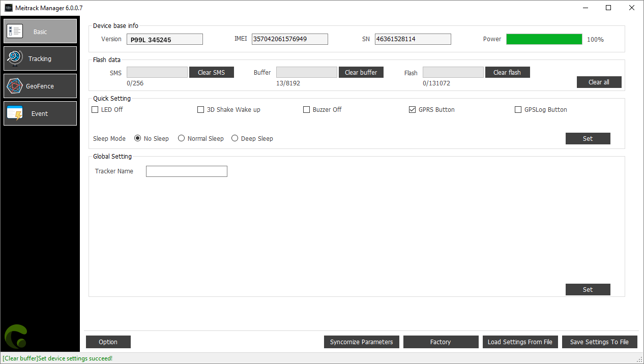The height and width of the screenshot is (364, 644).
Task: Click the 0/131072 flash count text
Action: point(436,83)
